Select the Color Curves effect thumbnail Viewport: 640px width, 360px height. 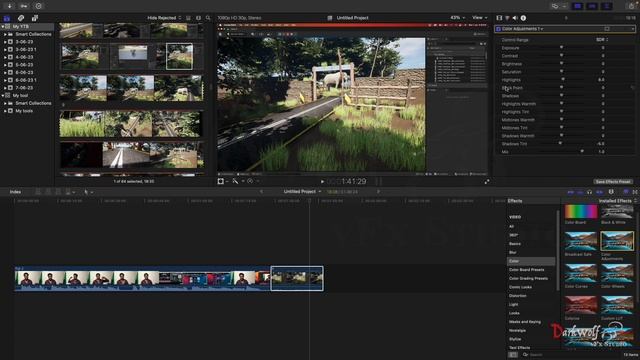click(x=581, y=273)
